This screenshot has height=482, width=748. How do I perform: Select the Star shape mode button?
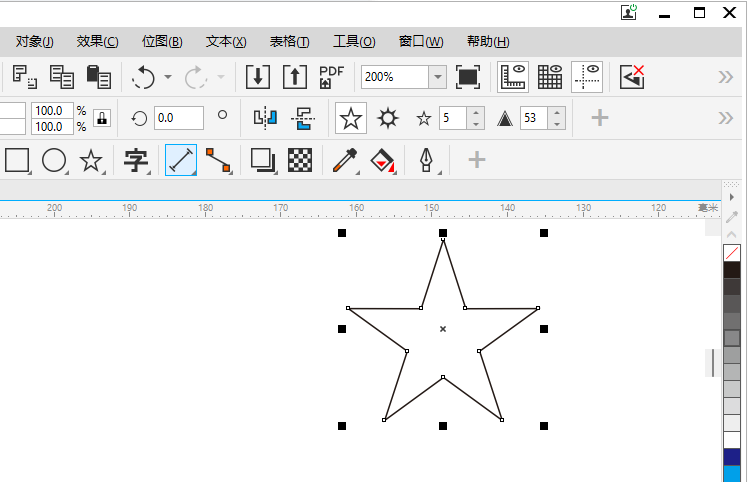(x=351, y=118)
